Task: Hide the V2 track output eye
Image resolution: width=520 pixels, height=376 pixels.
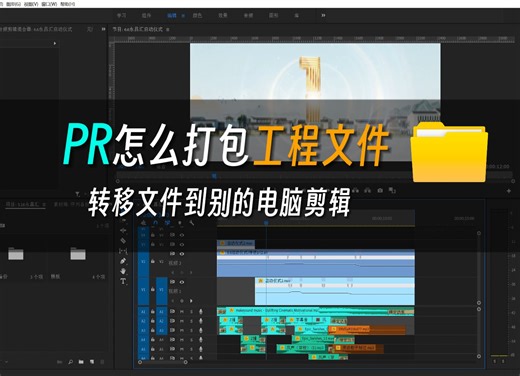Action: point(182,254)
